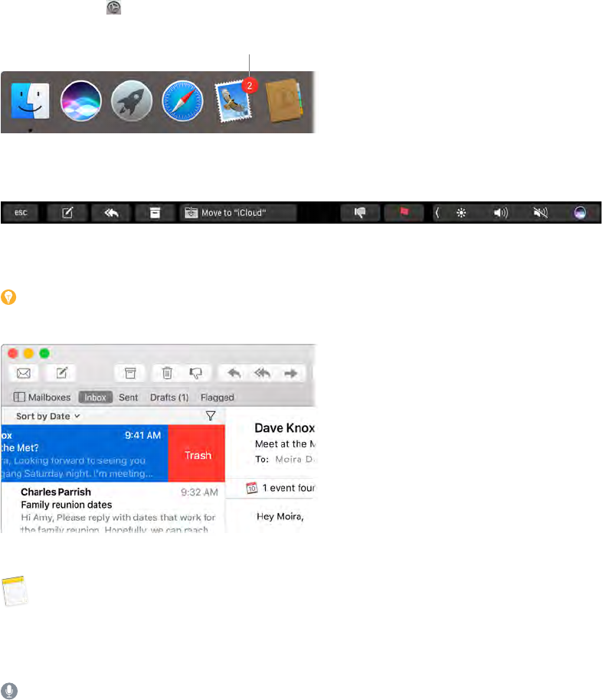Click the red Trash swipe button

(197, 453)
